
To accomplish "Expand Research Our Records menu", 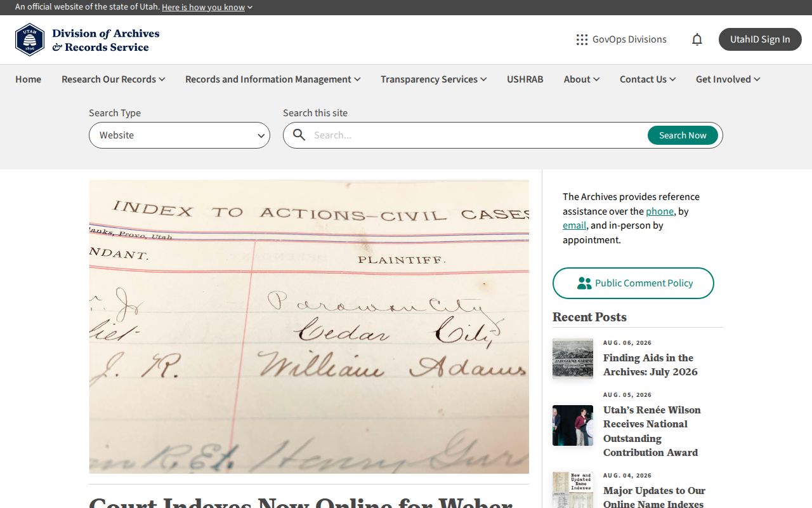I will coord(114,79).
